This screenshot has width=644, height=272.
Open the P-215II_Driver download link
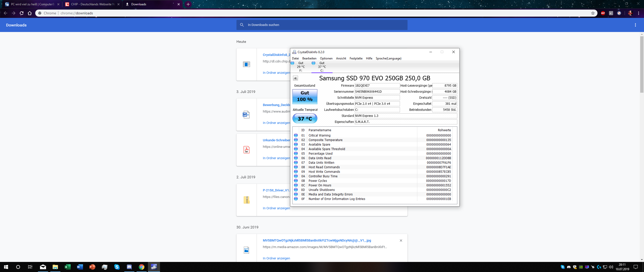[x=276, y=190]
